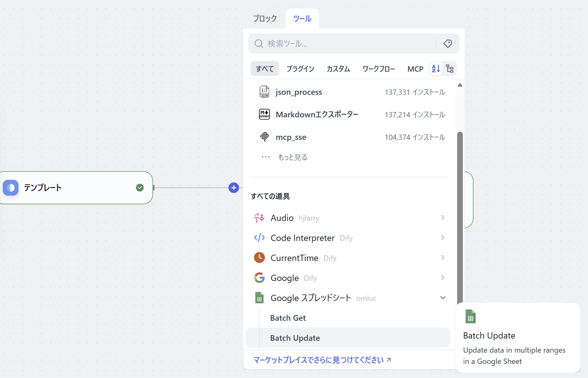
Task: Open the marketplace link at bottom
Action: click(322, 360)
